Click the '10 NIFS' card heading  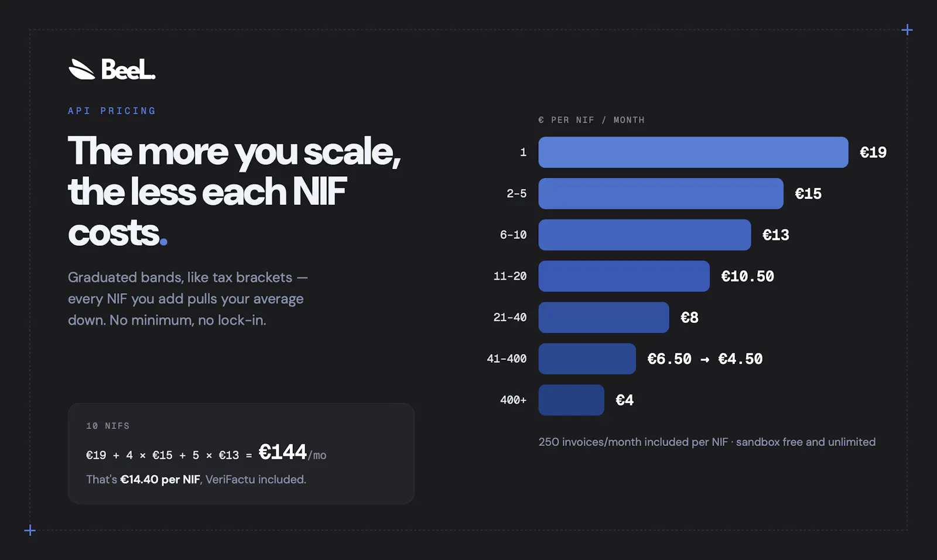(108, 426)
